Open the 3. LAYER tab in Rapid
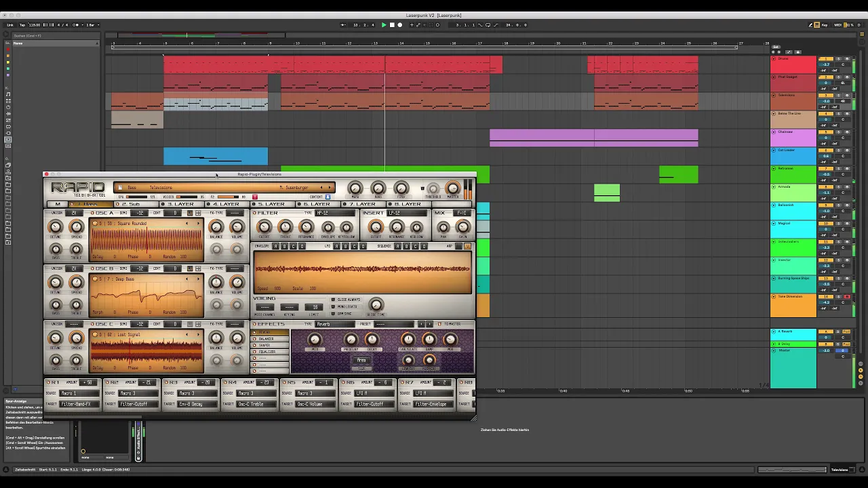The width and height of the screenshot is (868, 488). click(x=181, y=204)
